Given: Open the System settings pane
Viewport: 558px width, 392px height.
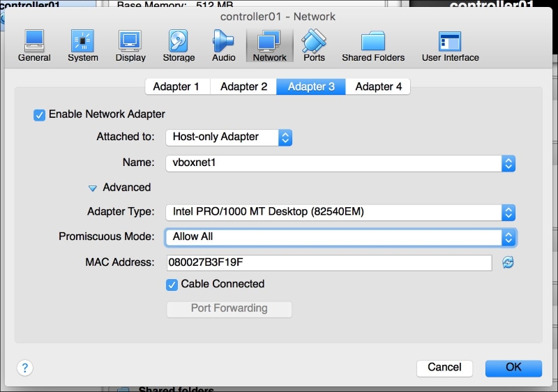Looking at the screenshot, I should tap(82, 45).
